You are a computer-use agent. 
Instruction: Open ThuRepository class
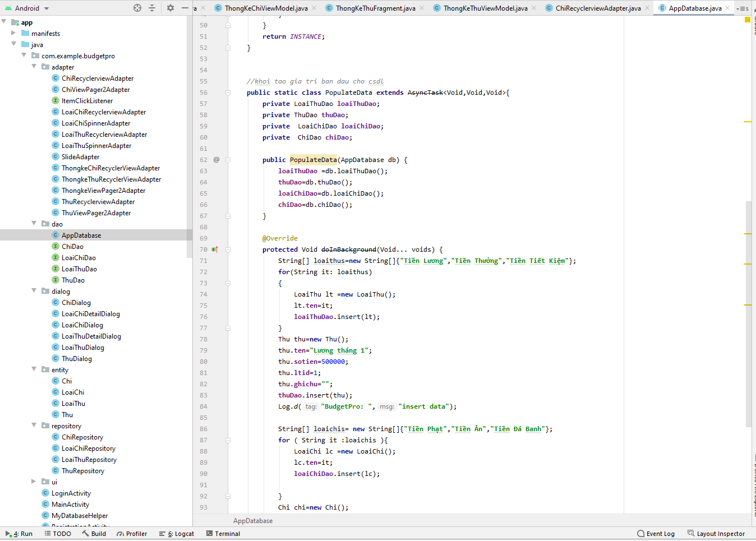82,470
